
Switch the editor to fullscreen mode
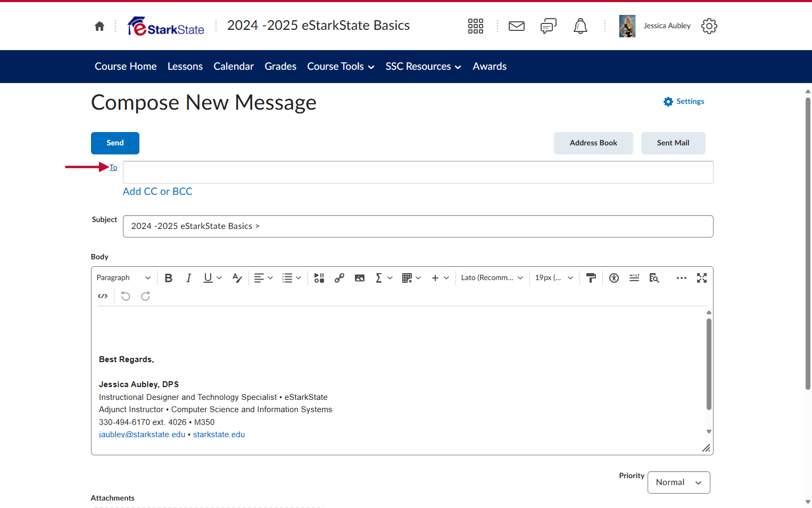click(702, 278)
